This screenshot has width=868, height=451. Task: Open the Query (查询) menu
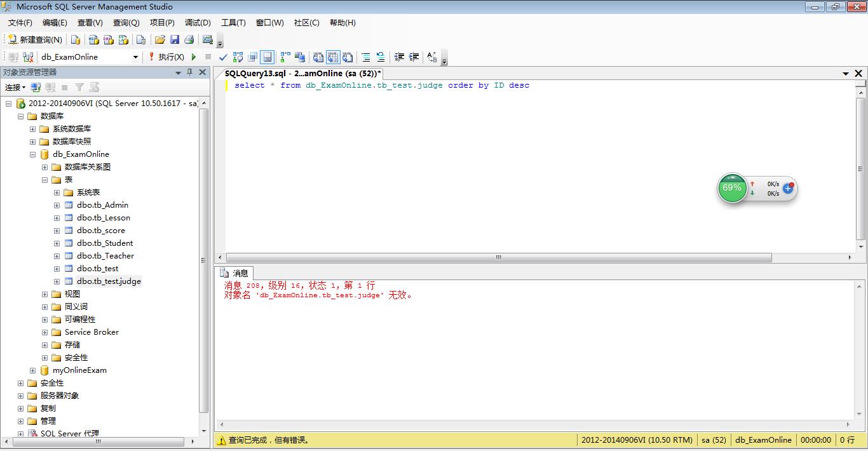(x=126, y=23)
